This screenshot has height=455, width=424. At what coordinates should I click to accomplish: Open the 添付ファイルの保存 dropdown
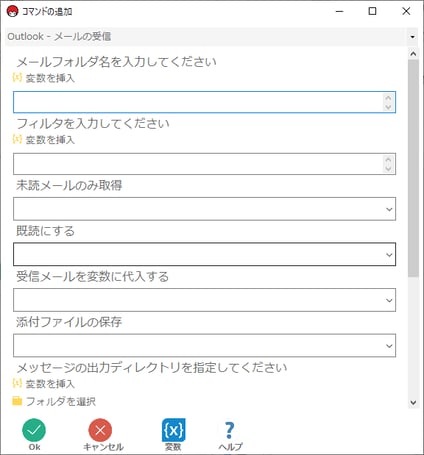204,345
